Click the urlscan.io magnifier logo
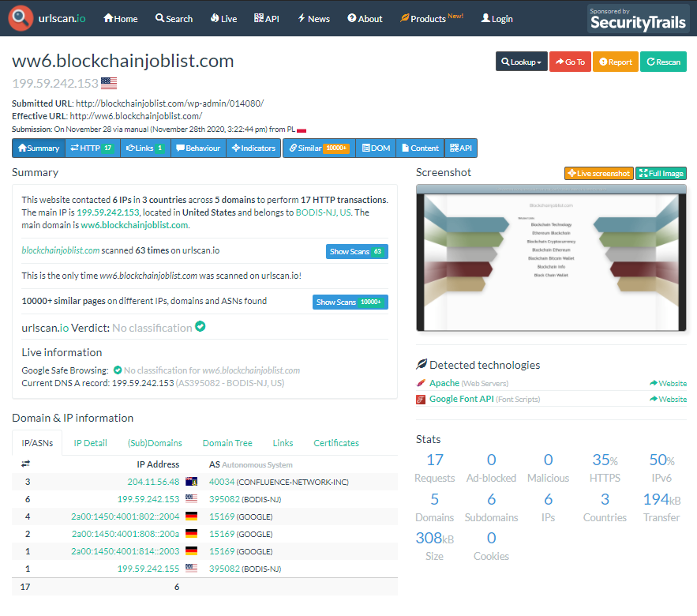 (x=21, y=17)
